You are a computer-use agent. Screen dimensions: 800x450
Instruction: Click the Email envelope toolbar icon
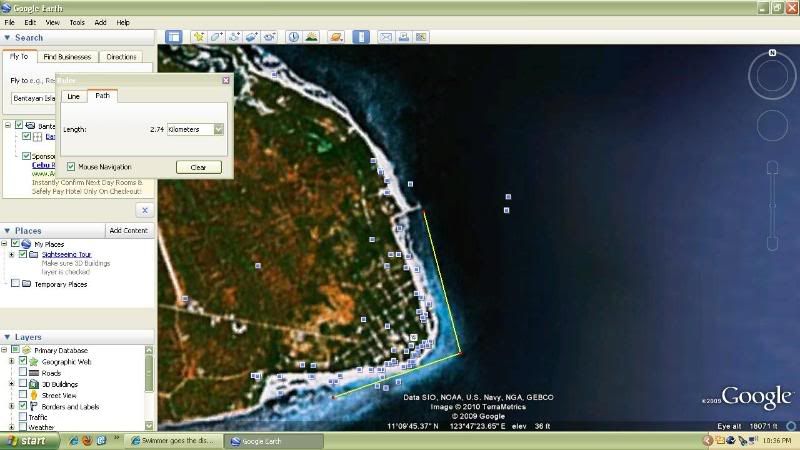pyautogui.click(x=386, y=37)
